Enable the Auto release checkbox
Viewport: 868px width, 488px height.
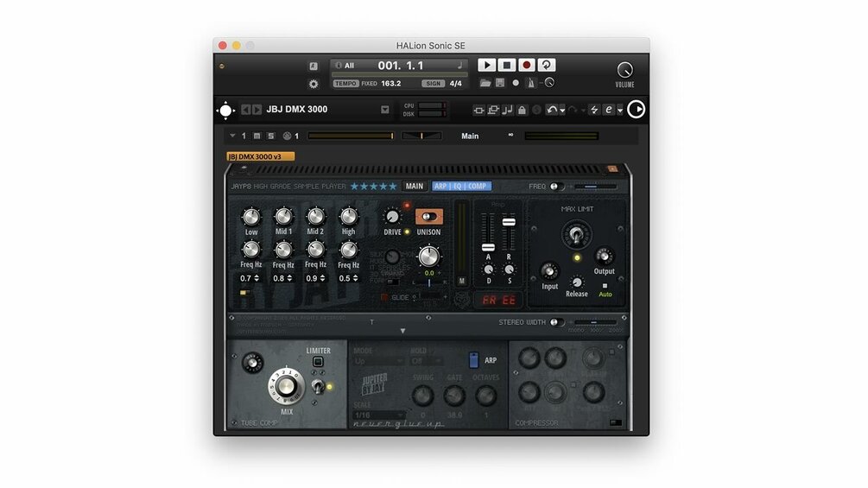coord(605,286)
